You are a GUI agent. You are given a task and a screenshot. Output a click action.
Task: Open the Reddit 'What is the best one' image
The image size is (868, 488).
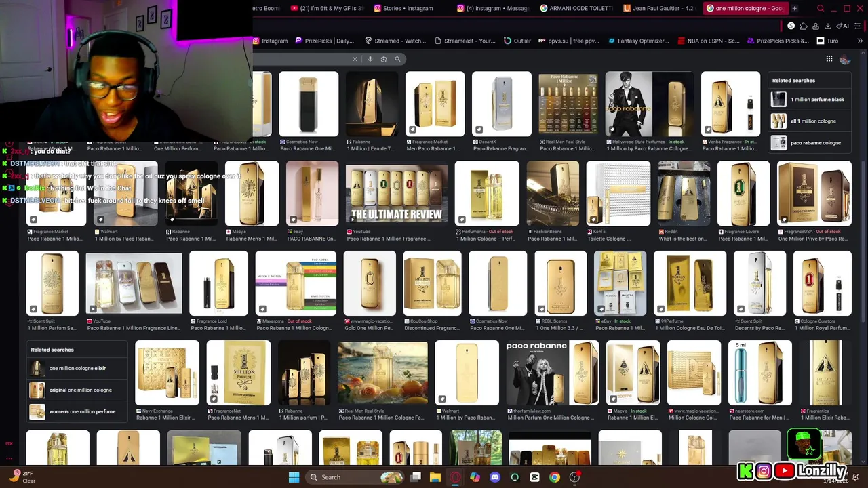coord(684,194)
